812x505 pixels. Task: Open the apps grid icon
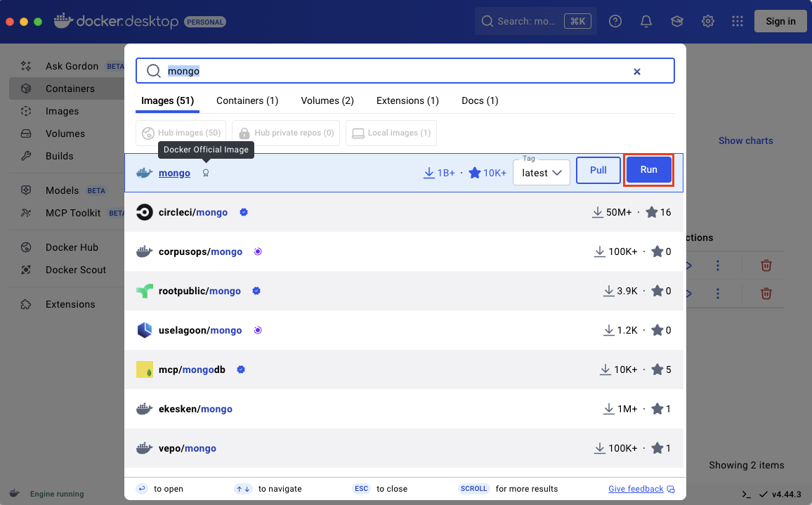[738, 21]
